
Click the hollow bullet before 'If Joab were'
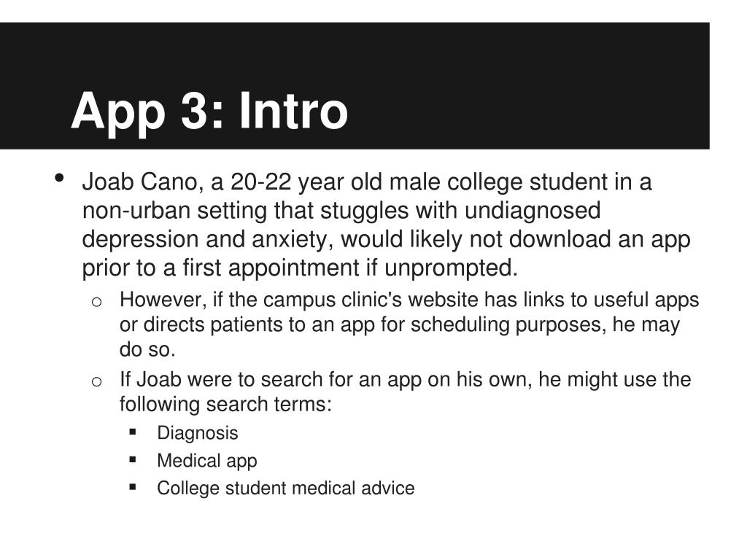(x=96, y=381)
